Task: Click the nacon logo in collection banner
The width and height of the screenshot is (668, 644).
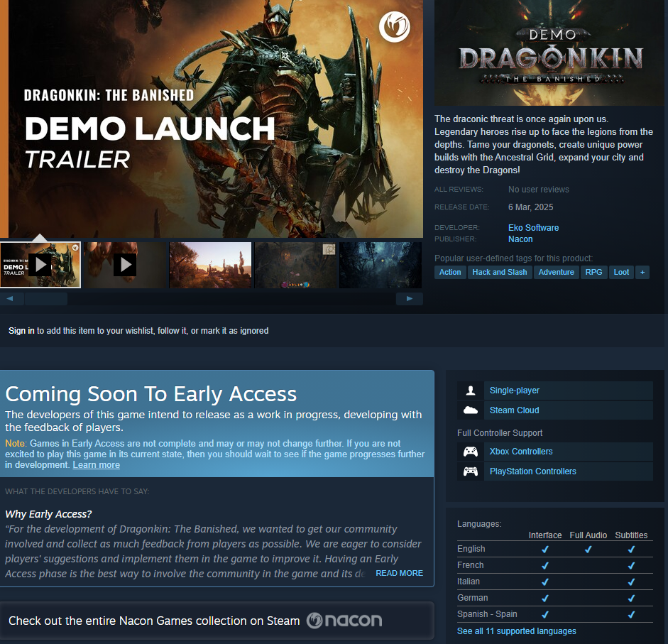Action: (x=344, y=621)
